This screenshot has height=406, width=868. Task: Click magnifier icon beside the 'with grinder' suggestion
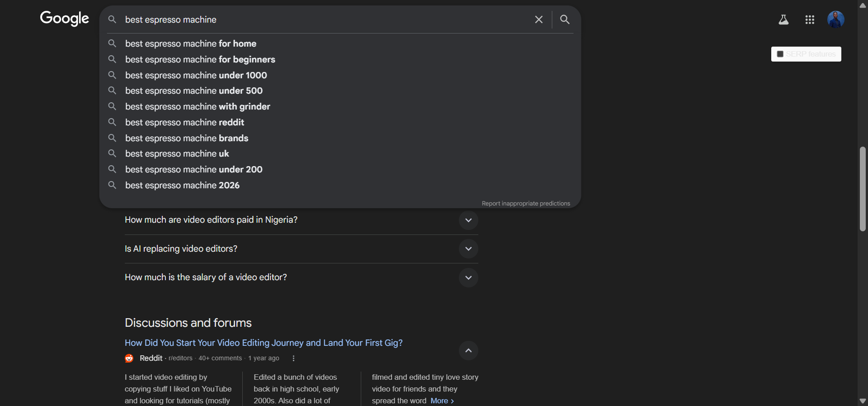[x=112, y=106]
